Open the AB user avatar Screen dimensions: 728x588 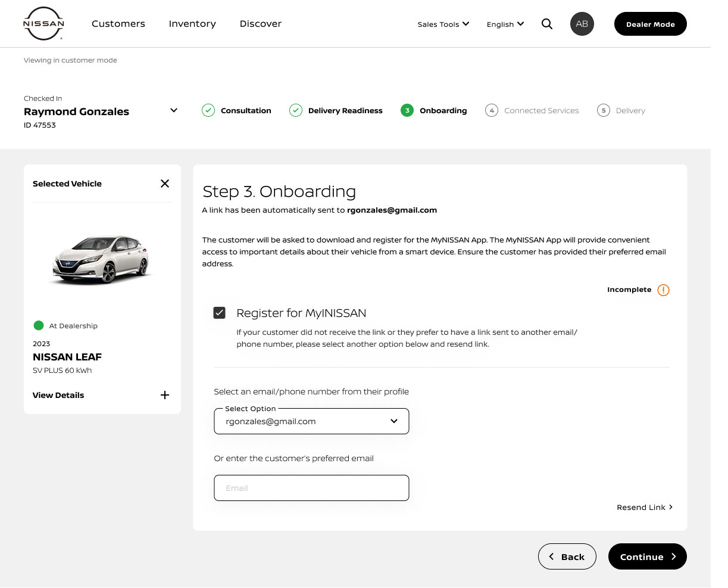pos(582,24)
